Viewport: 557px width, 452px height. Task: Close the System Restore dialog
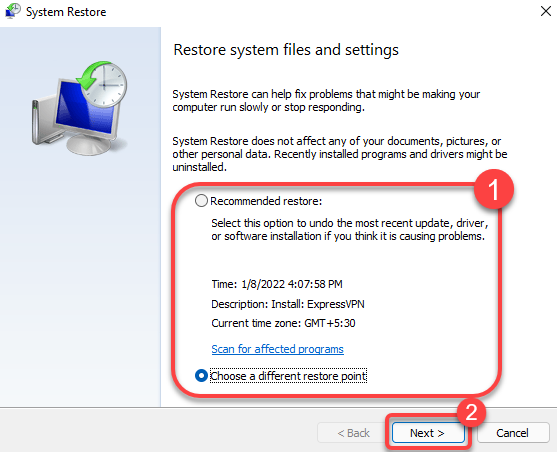point(545,11)
